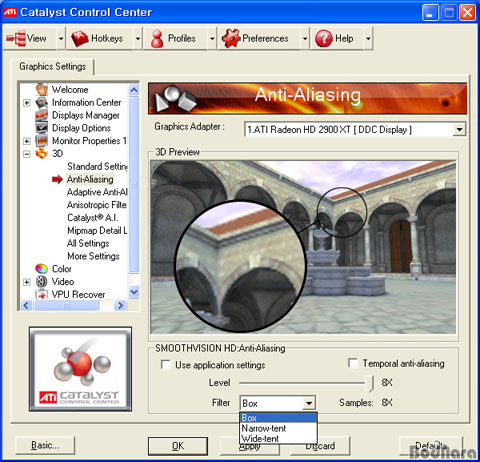Viewport: 480px width, 462px height.
Task: Select the Video film reel icon
Action: 42,282
